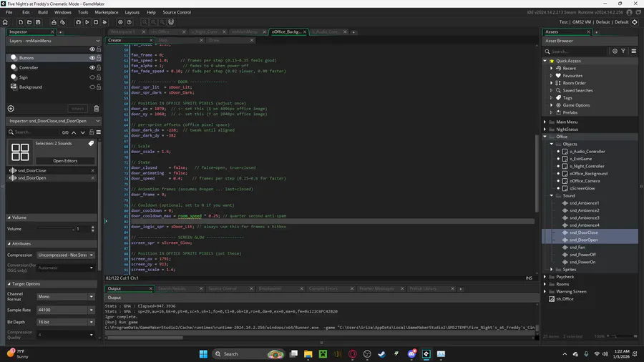Open the Asset Browser hamburger menu
The width and height of the screenshot is (644, 362).
pos(634,51)
